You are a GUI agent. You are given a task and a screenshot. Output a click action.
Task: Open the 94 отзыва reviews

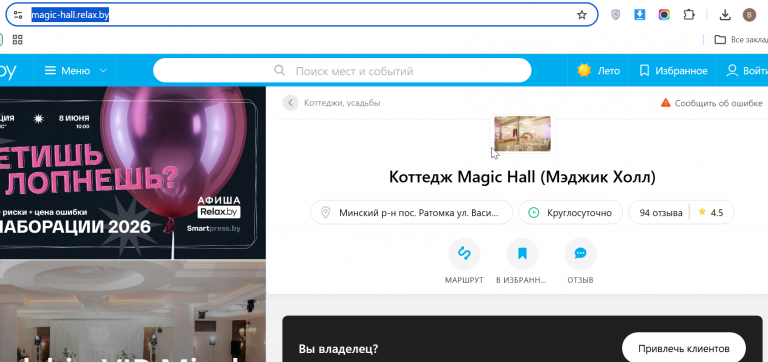click(661, 213)
